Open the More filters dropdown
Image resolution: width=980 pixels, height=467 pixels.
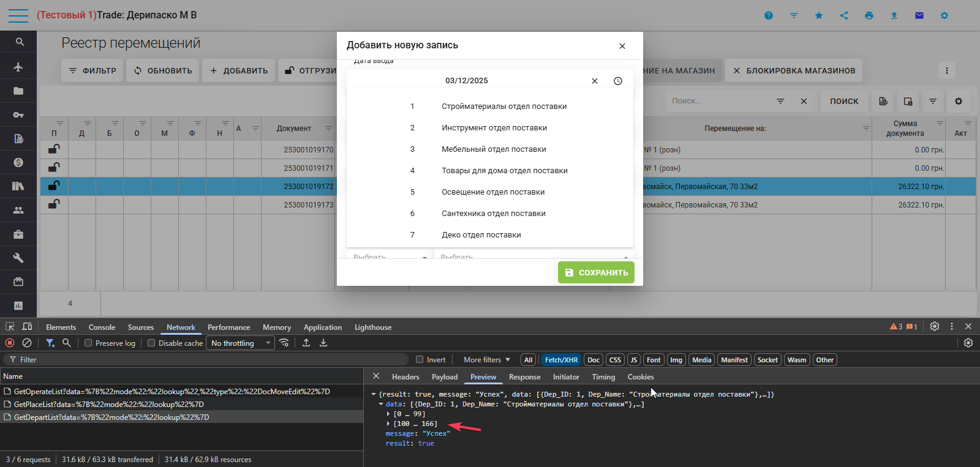coord(487,360)
